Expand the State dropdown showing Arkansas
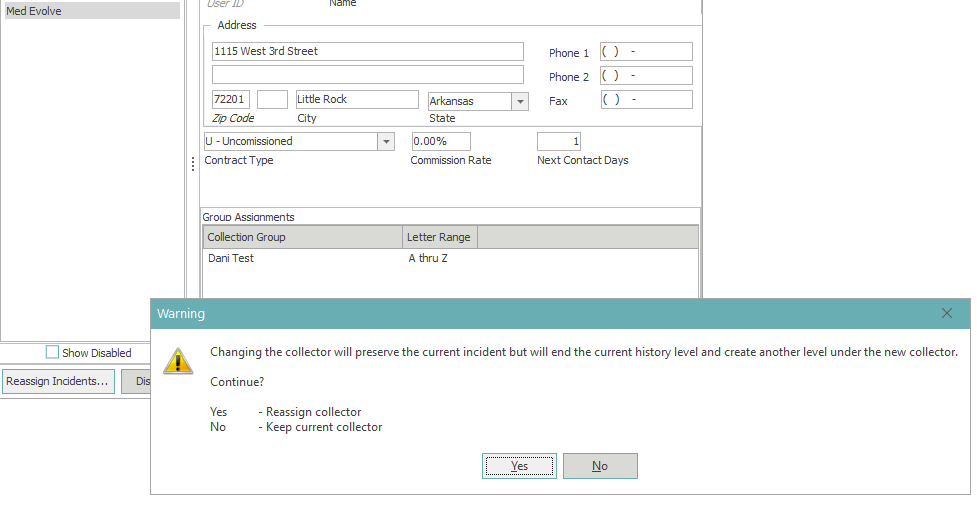Screen dimensions: 977x508 pos(519,101)
